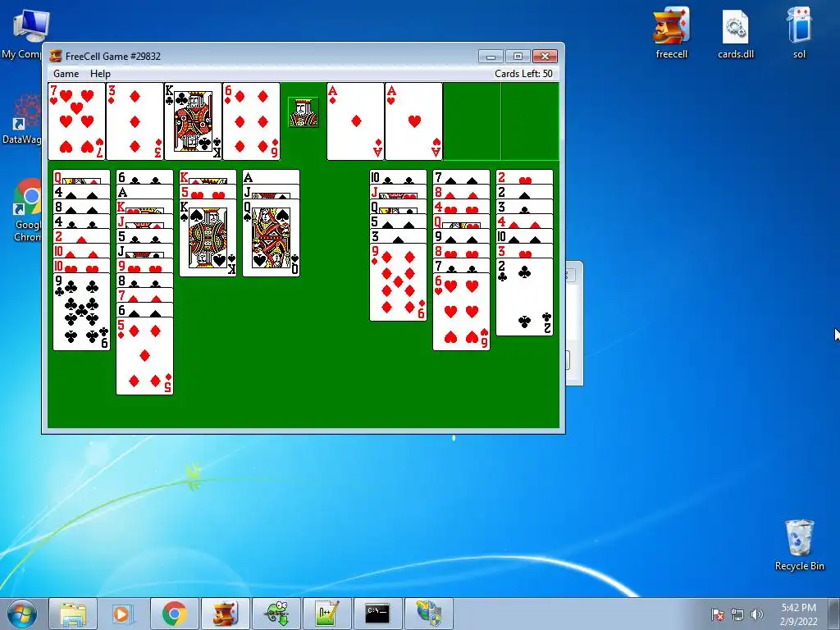
Task: Click the Queen of clubs card
Action: pos(398,207)
